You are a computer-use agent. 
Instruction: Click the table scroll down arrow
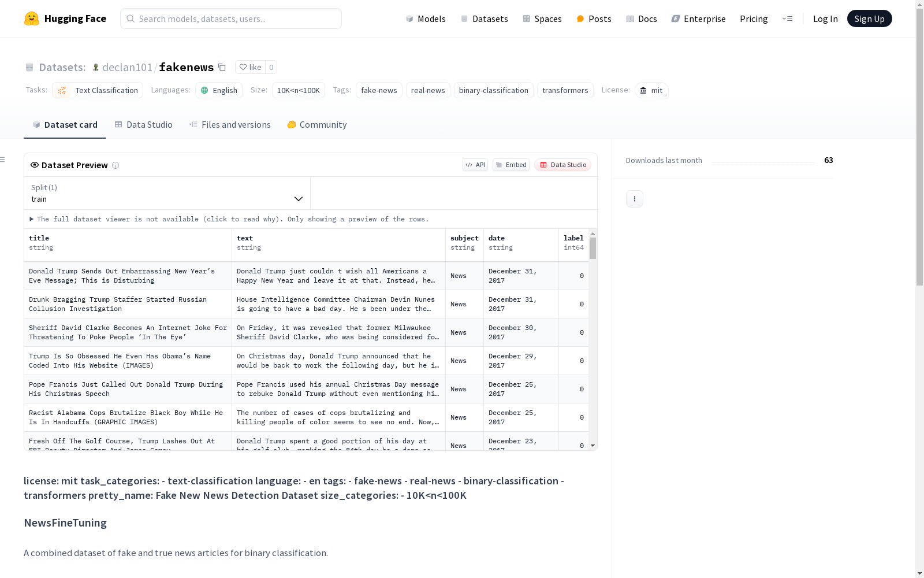pos(593,446)
